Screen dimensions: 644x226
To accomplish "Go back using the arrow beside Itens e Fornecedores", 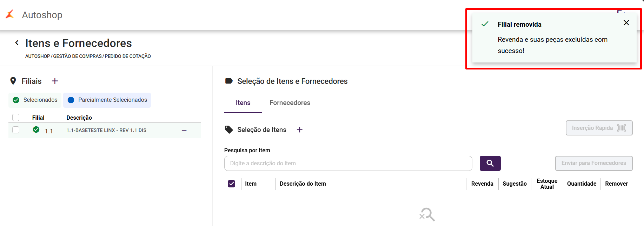I will pos(16,43).
